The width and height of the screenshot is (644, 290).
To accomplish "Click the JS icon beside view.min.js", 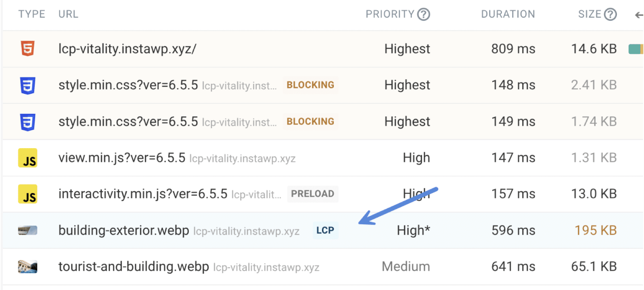I will [27, 158].
